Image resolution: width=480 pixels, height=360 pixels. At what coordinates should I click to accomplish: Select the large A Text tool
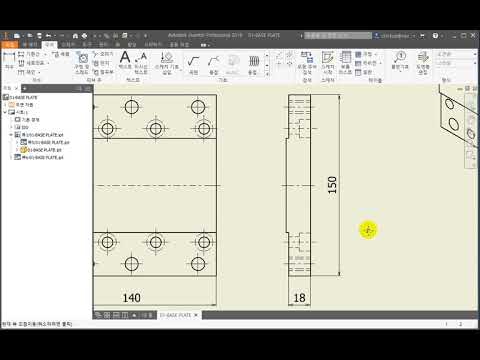click(x=125, y=60)
